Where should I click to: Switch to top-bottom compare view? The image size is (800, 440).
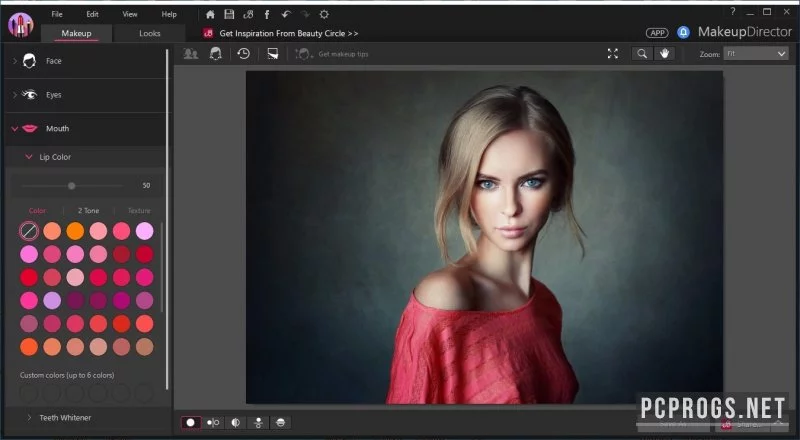(x=258, y=423)
